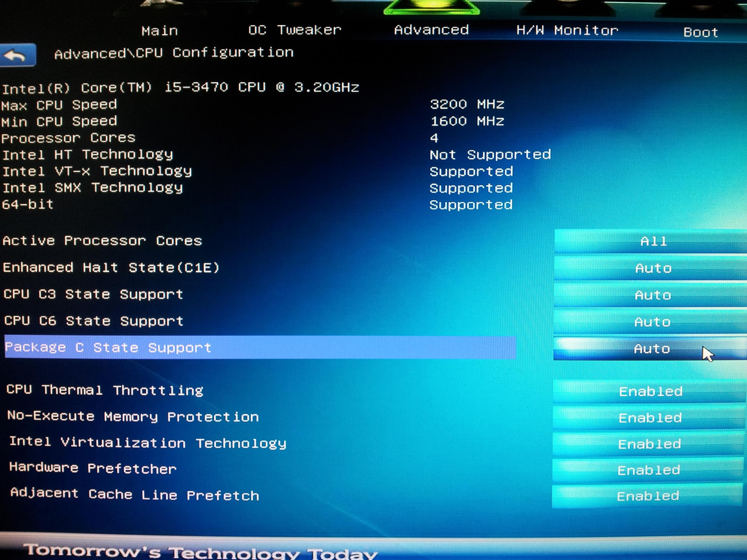
Task: Go to the Boot tab
Action: click(x=700, y=32)
